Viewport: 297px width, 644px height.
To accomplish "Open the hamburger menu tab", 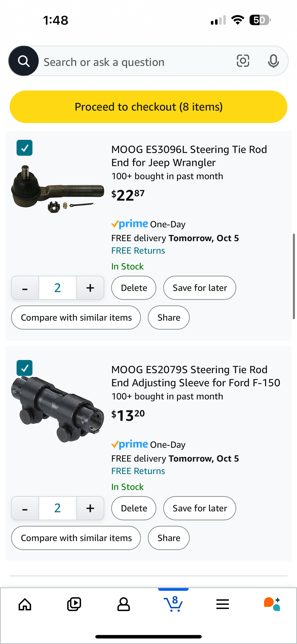I will click(x=223, y=604).
